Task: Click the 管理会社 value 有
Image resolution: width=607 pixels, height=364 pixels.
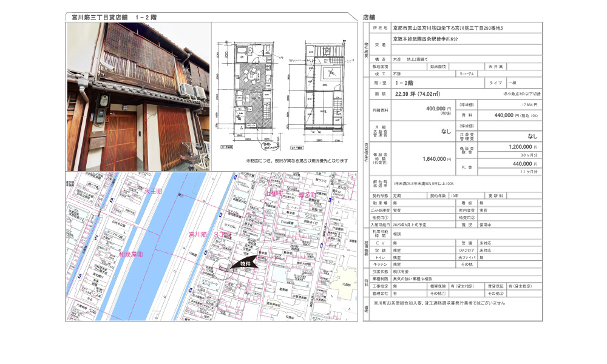Action: (x=395, y=294)
